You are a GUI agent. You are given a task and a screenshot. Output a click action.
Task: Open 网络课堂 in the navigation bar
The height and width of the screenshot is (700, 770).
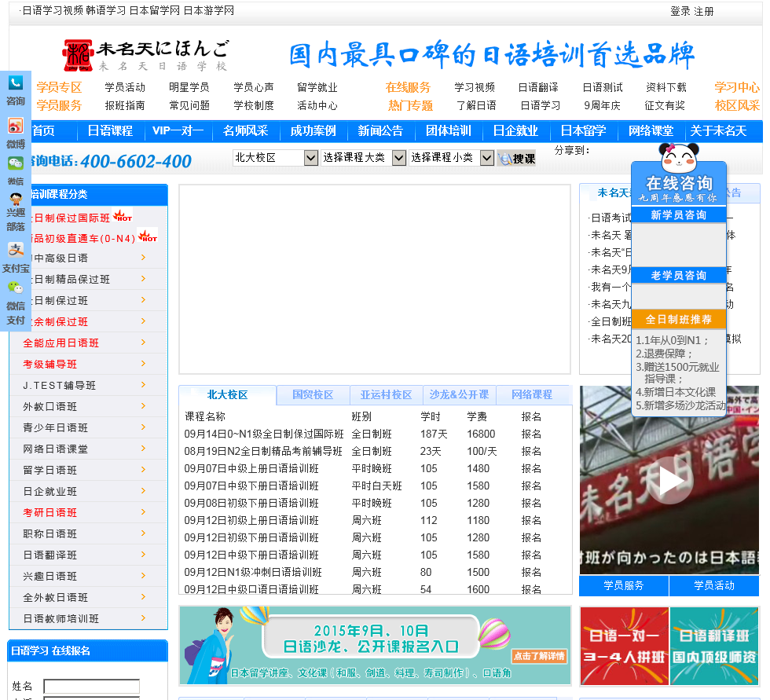pyautogui.click(x=651, y=130)
